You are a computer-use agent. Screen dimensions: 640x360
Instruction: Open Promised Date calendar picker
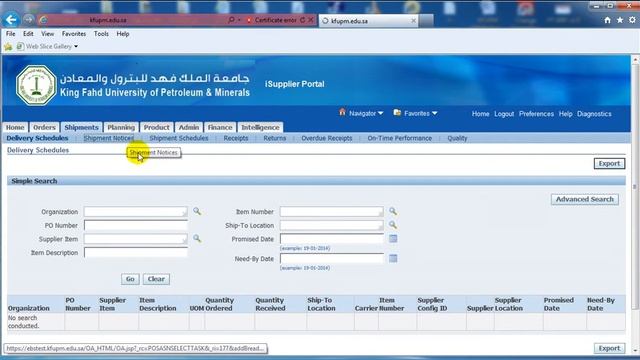[x=393, y=239]
